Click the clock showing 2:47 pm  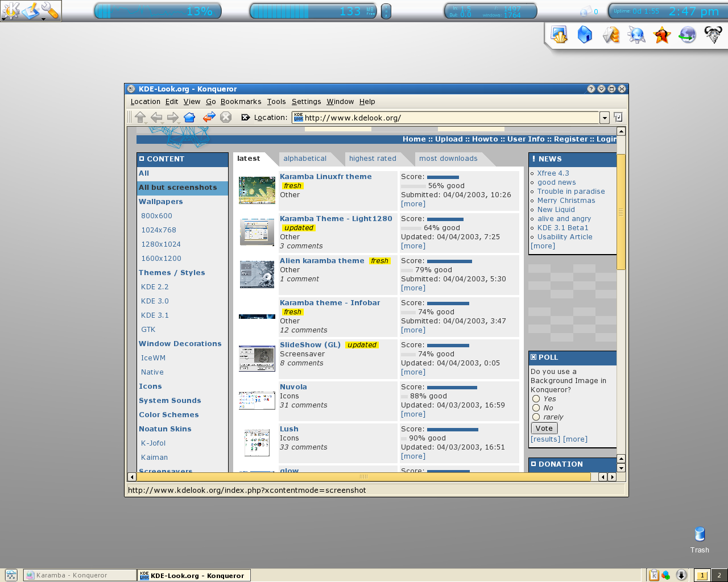coord(694,11)
